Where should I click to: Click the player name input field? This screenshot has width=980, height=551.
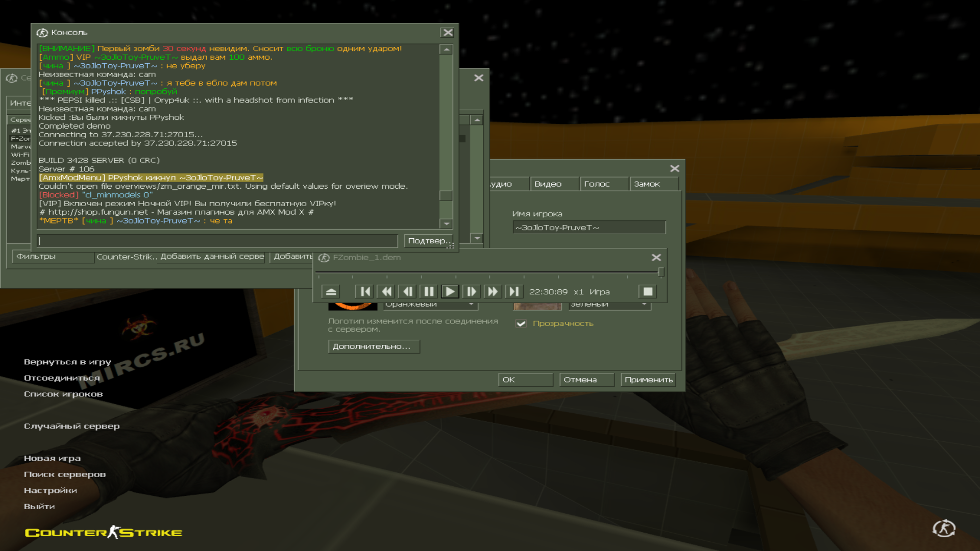589,228
